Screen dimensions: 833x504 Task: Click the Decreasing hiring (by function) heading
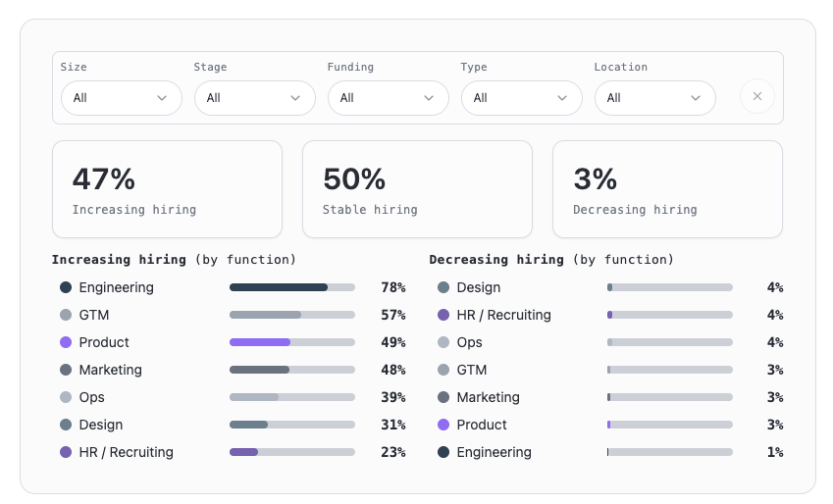coord(551,260)
